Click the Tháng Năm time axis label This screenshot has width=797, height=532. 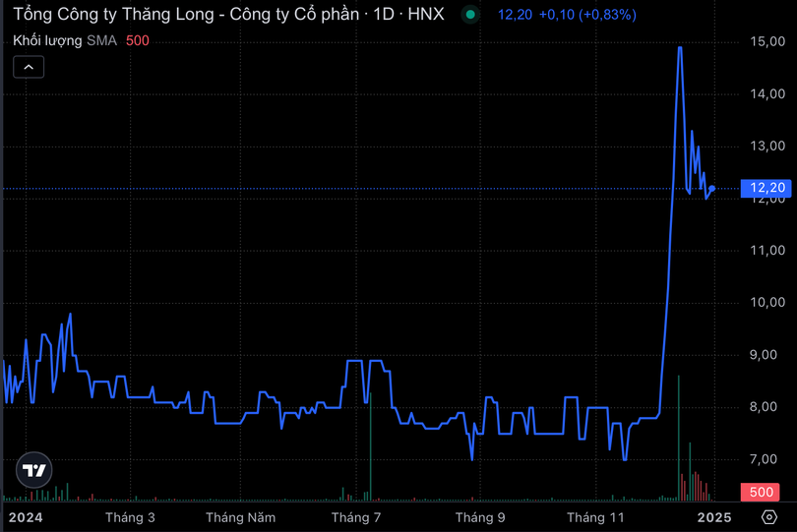[240, 518]
